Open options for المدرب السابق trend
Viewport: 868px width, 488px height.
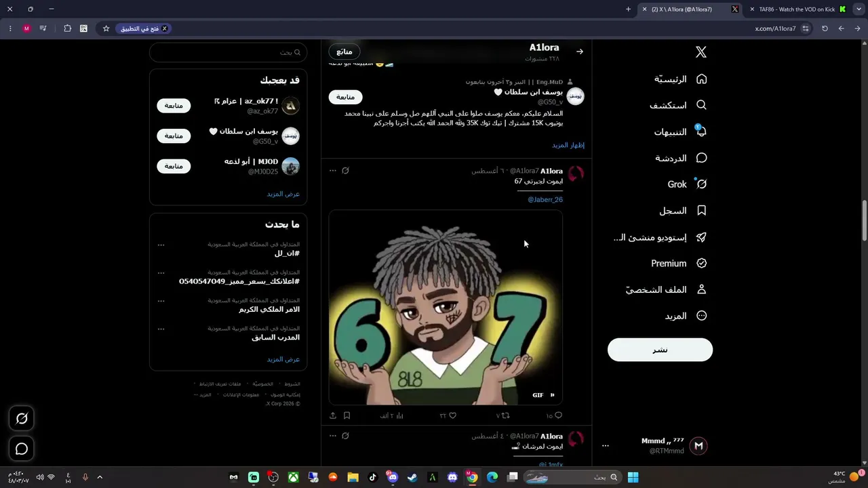pyautogui.click(x=161, y=329)
